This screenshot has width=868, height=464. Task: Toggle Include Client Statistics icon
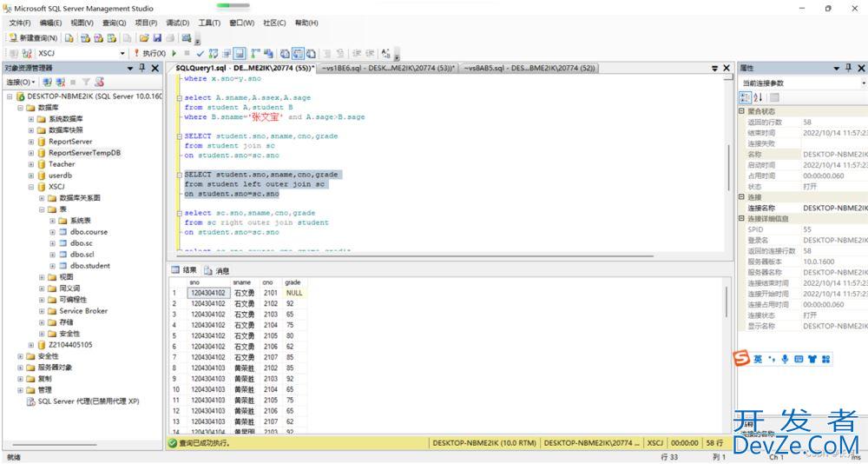click(x=268, y=53)
